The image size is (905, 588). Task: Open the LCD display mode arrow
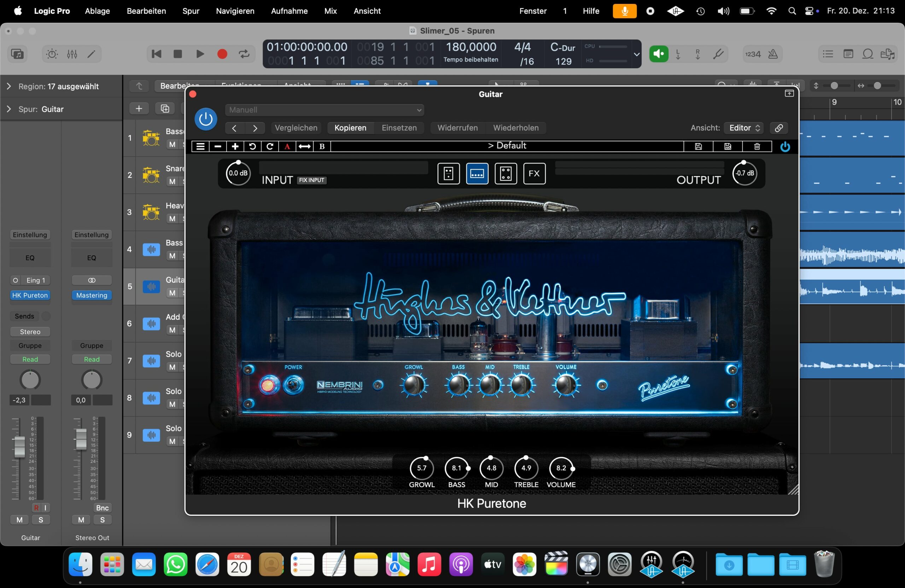coord(636,54)
